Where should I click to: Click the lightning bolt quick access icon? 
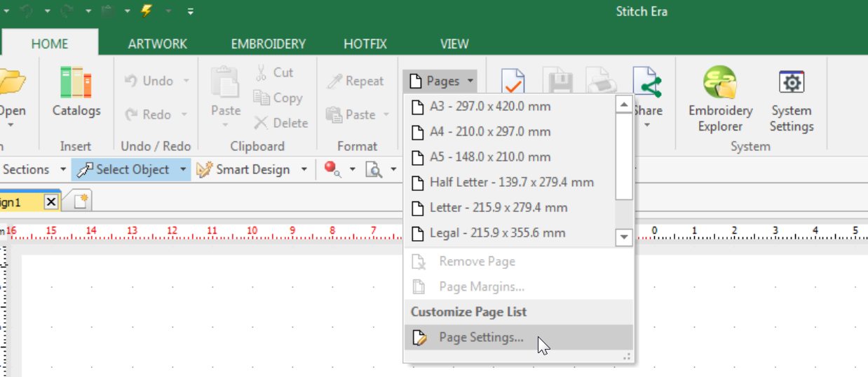(147, 11)
